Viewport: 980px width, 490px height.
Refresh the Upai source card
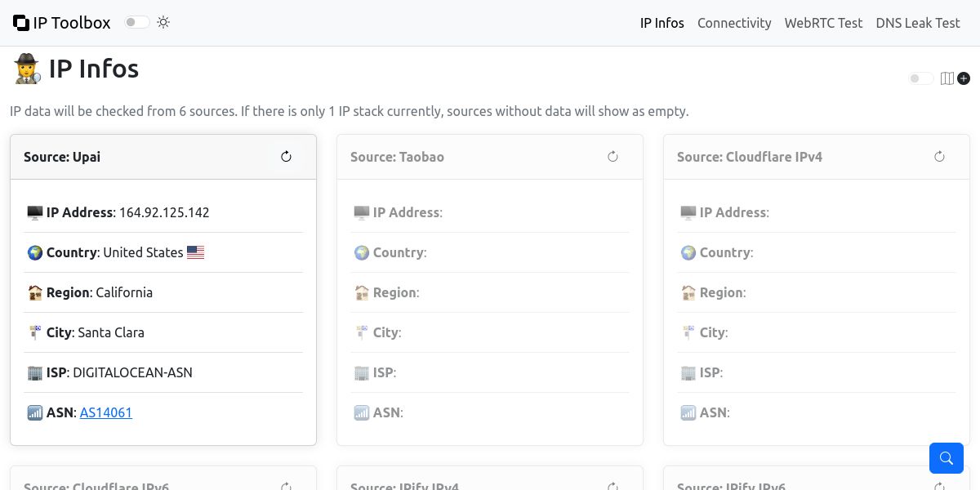click(x=286, y=157)
